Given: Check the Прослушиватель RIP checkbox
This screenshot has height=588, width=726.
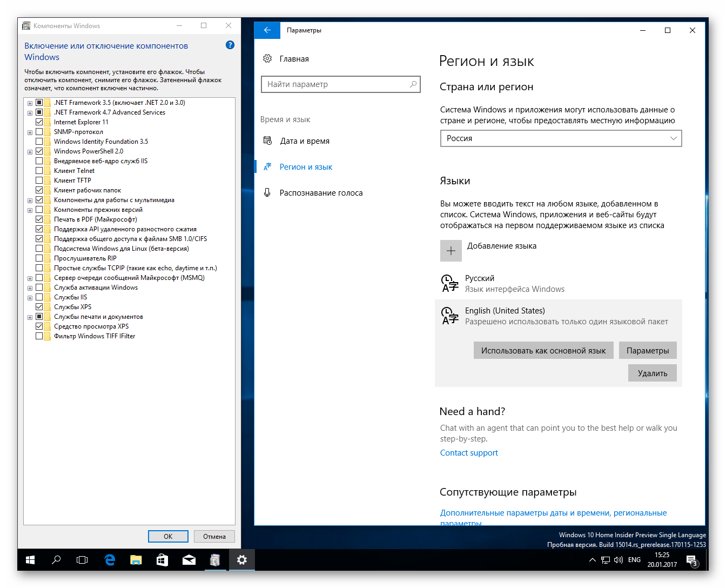Looking at the screenshot, I should tap(39, 258).
